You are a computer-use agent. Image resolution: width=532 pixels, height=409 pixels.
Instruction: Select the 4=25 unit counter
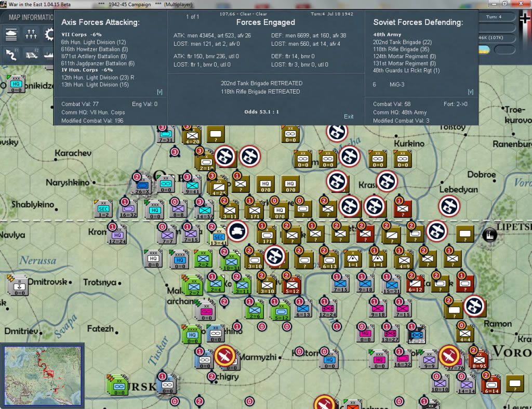coord(219,187)
